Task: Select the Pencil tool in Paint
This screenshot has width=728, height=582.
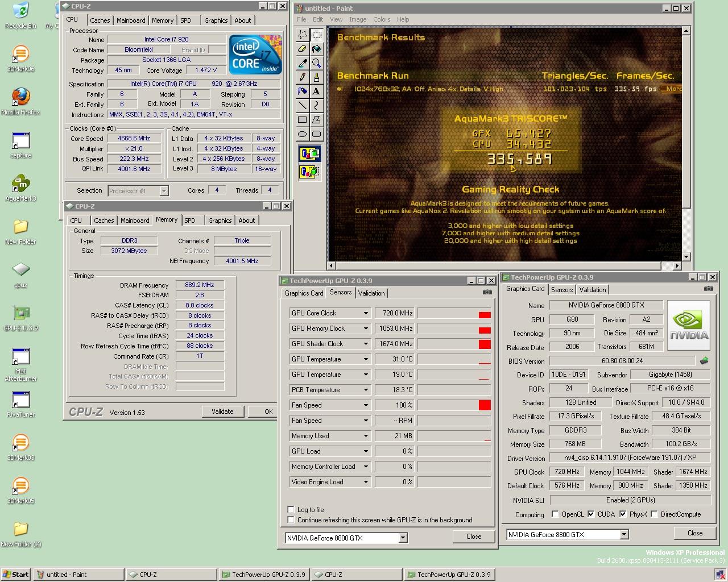Action: pyautogui.click(x=303, y=77)
